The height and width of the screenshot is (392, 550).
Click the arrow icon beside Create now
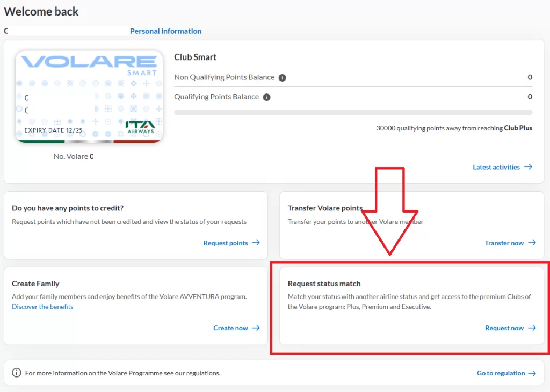coord(256,328)
